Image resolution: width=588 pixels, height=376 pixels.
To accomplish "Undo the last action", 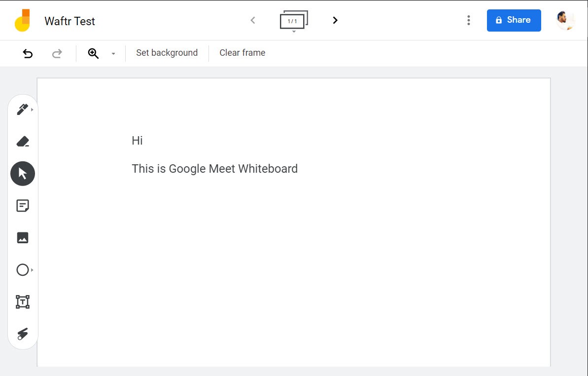I will (x=28, y=53).
